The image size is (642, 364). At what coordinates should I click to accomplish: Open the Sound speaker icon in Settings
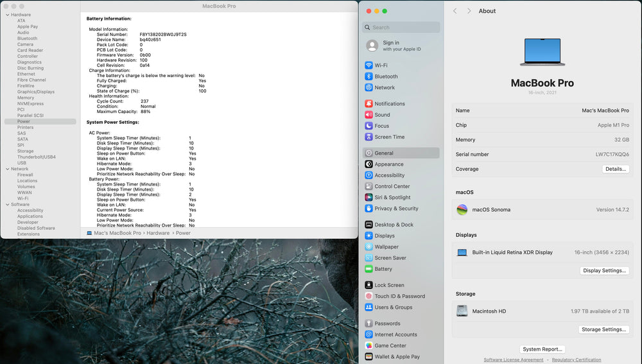[369, 115]
